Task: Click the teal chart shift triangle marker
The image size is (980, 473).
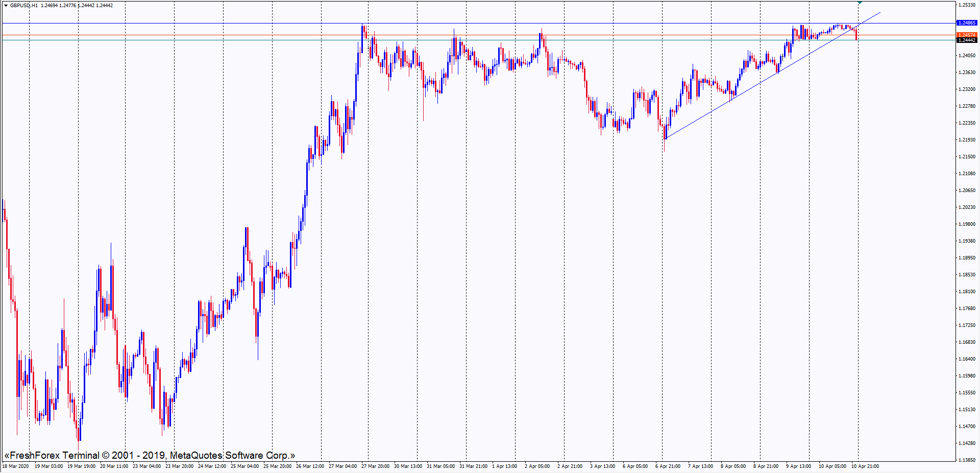Action: 860,3
